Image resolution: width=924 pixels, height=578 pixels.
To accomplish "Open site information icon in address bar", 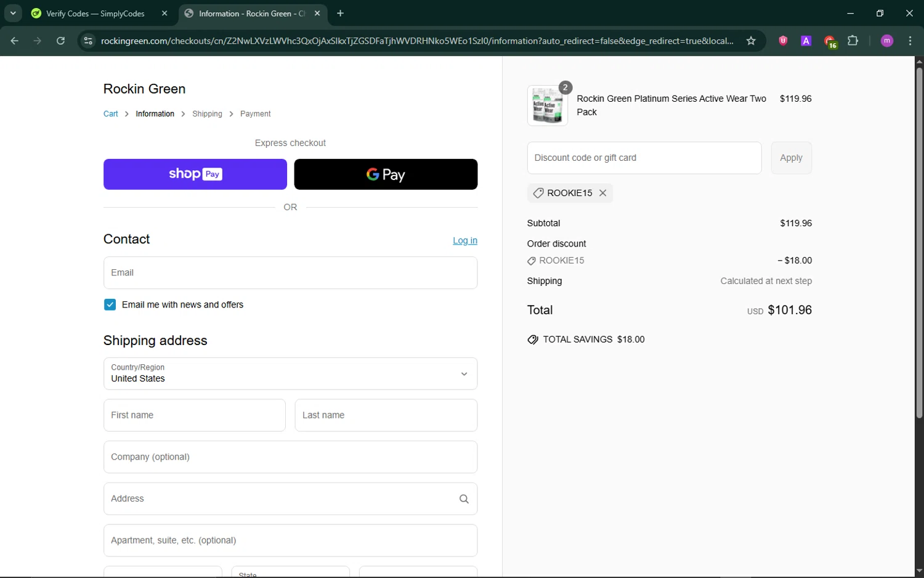I will [x=88, y=41].
